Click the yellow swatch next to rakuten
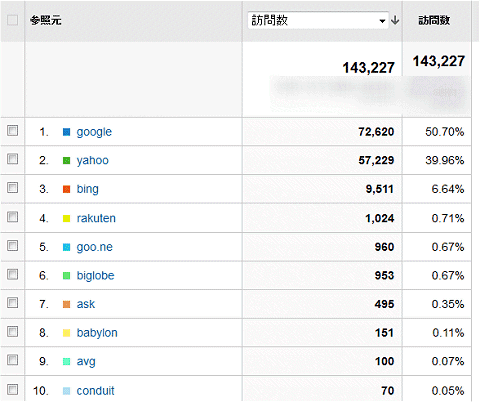This screenshot has height=402, width=480. coord(66,219)
